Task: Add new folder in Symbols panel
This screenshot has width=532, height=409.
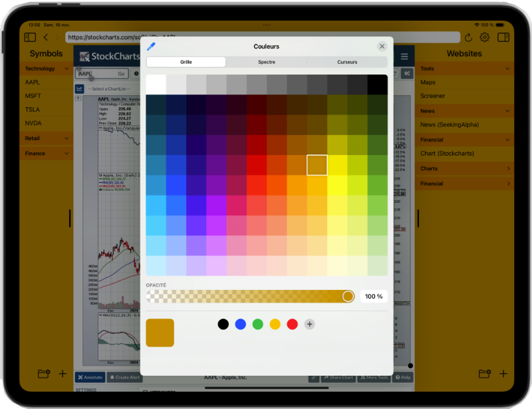Action: pos(44,374)
